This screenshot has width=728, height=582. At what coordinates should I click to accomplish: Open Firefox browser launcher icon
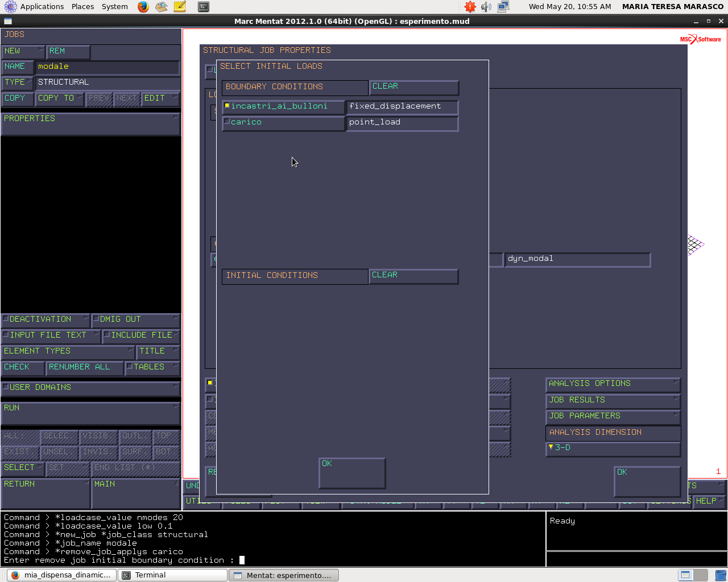coord(143,7)
